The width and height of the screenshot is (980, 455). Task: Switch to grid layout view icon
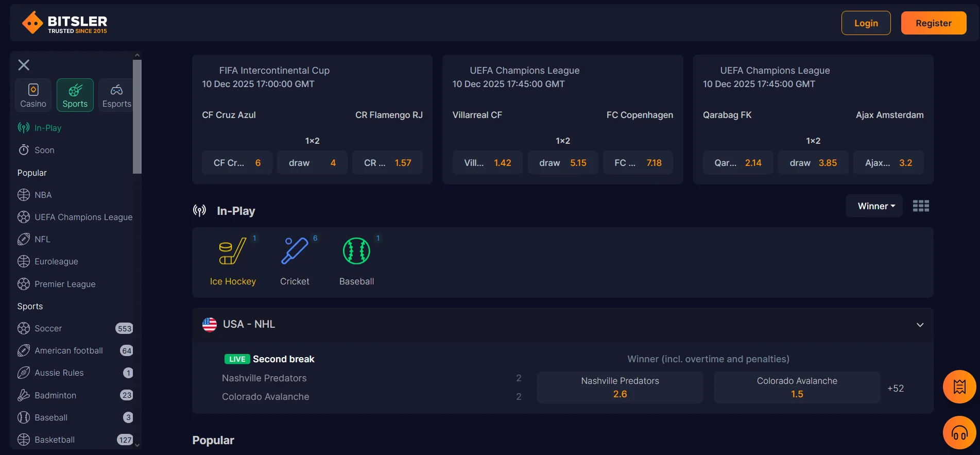coord(921,206)
